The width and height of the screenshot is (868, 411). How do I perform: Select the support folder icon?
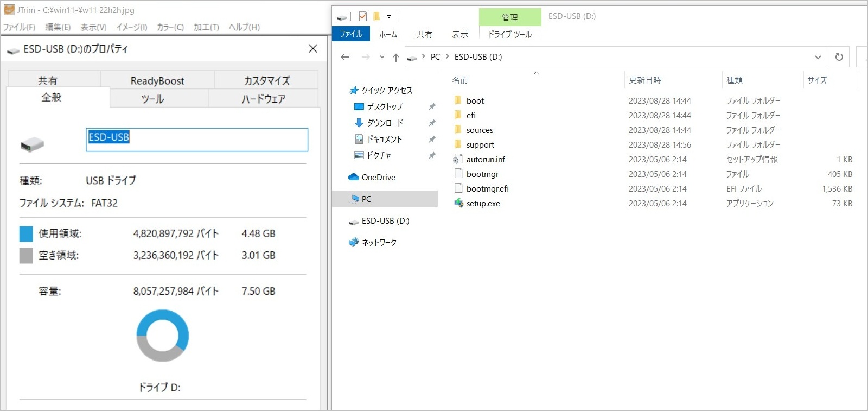click(458, 144)
